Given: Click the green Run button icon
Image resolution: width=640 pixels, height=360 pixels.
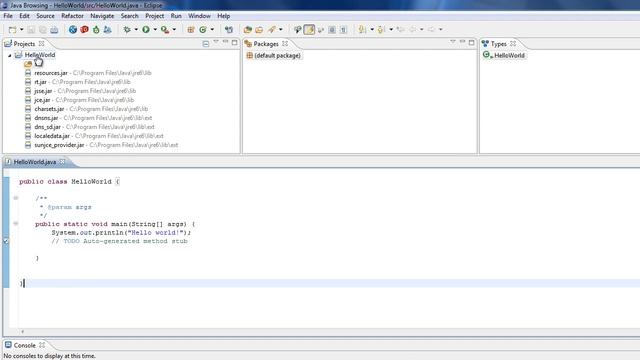Looking at the screenshot, I should (x=146, y=29).
